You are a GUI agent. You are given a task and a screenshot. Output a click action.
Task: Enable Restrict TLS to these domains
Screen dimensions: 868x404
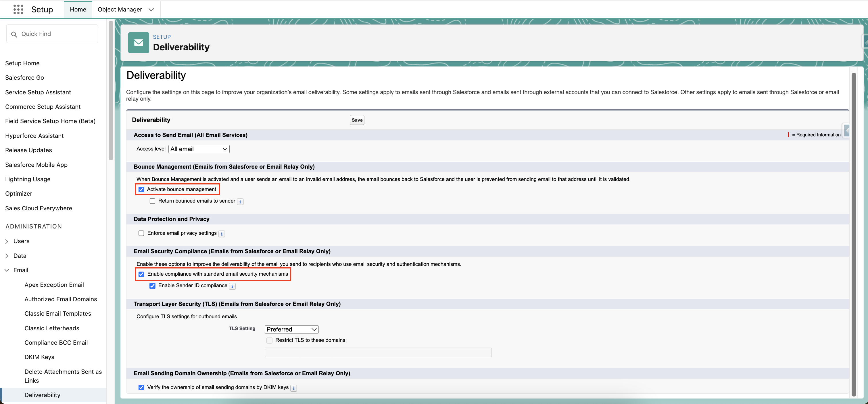(x=269, y=340)
